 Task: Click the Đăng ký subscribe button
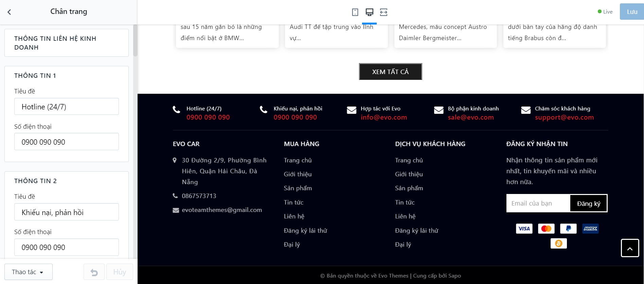pyautogui.click(x=589, y=203)
